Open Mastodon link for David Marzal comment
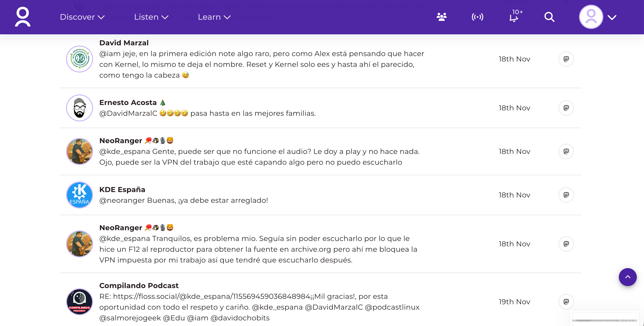The width and height of the screenshot is (644, 326). coord(566,59)
